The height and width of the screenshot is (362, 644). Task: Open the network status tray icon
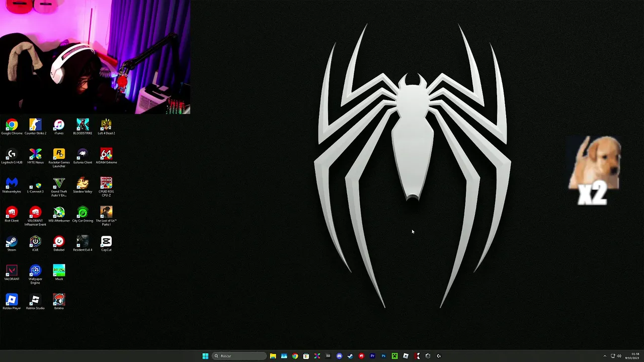[x=613, y=356]
